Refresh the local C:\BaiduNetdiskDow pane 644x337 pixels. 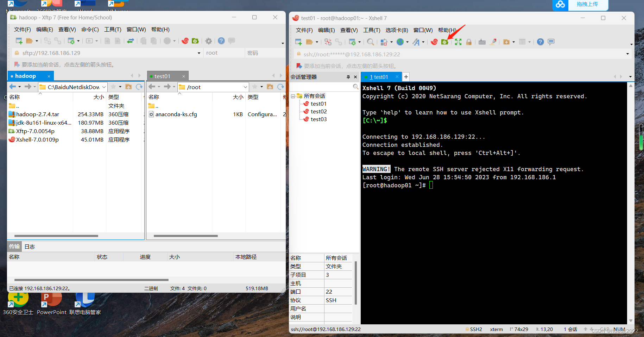139,87
